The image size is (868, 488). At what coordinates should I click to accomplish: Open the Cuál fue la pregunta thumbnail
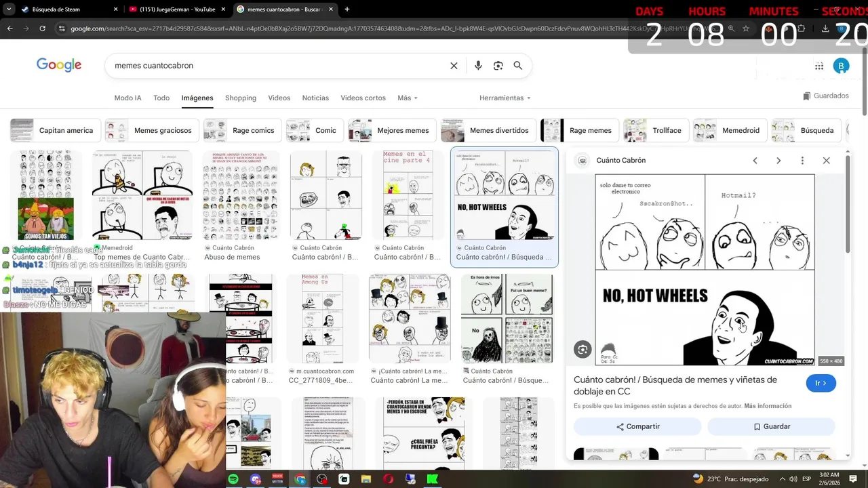click(424, 434)
